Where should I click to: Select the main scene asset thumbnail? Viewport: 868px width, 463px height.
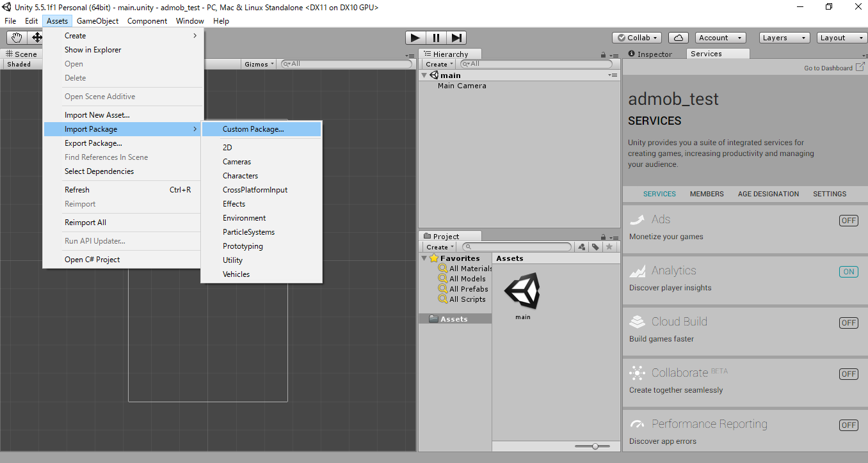pos(522,291)
